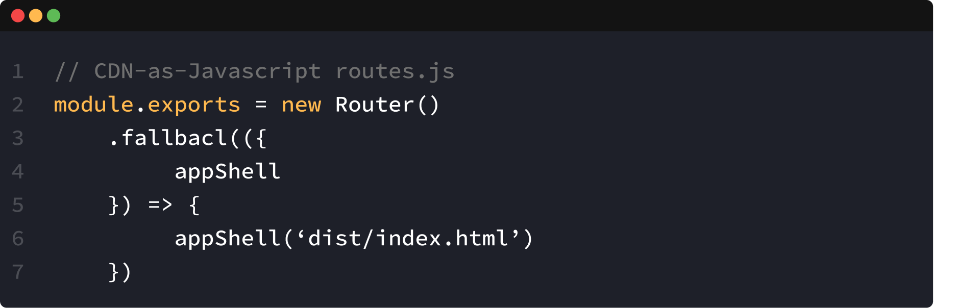The image size is (980, 308).
Task: Click the 'new' keyword
Action: (301, 106)
